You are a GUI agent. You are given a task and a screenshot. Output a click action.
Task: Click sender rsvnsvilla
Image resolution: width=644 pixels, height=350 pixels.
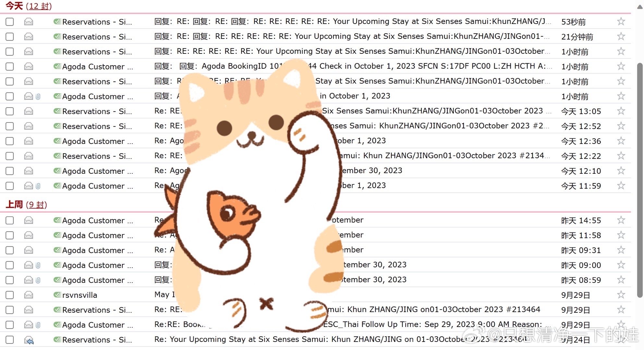(x=80, y=295)
